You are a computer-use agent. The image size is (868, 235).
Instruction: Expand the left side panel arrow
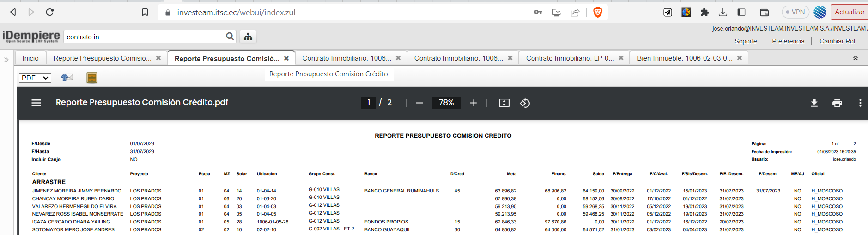[x=6, y=60]
